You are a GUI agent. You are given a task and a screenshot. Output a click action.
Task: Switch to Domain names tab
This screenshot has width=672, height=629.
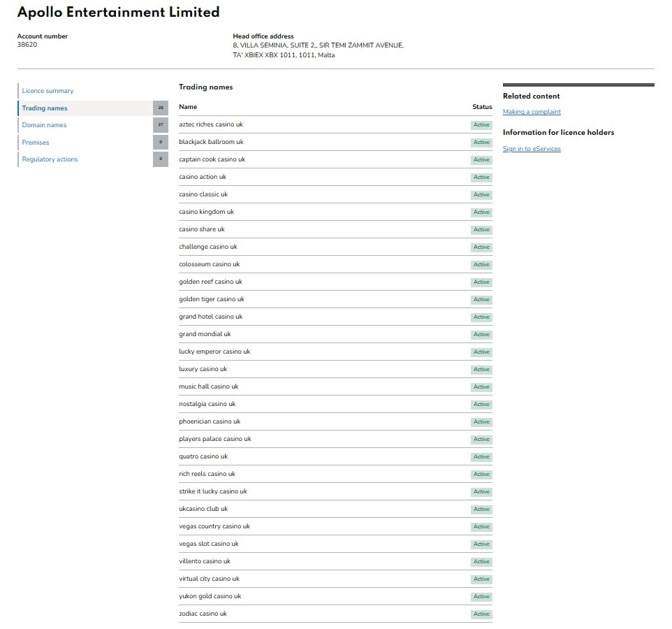44,125
